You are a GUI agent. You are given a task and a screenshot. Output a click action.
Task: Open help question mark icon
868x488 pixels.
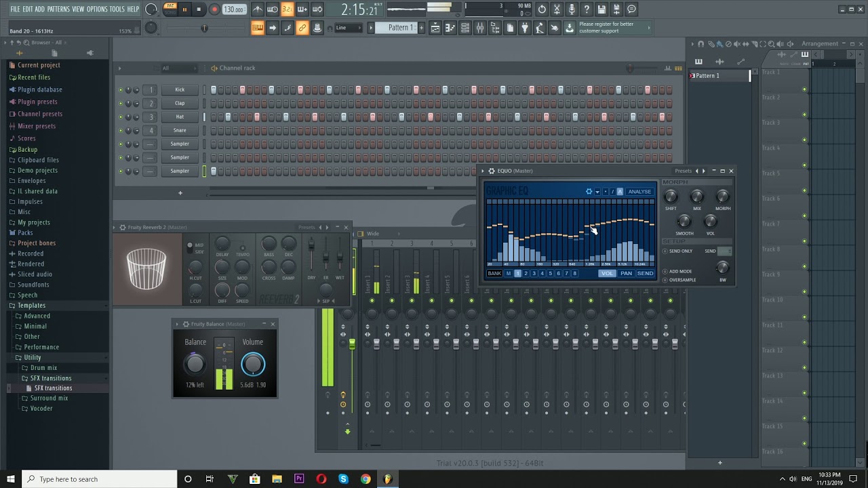click(587, 9)
